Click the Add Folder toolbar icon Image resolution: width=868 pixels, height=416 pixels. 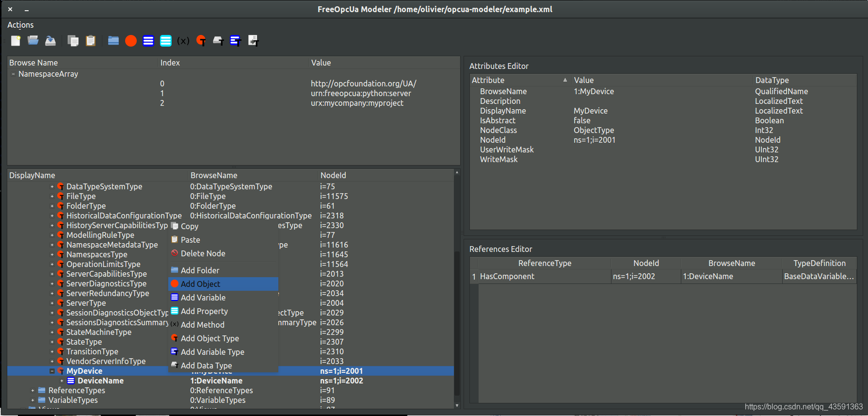[x=113, y=41]
